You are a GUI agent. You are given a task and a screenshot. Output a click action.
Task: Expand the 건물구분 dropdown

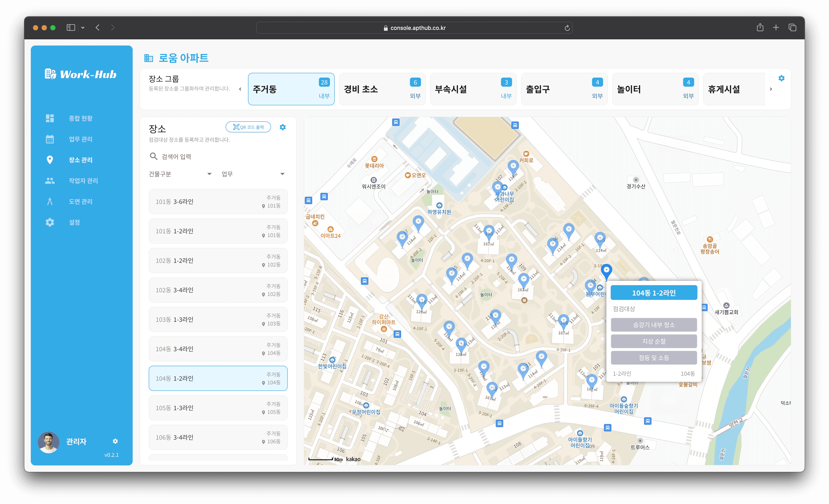coord(180,174)
